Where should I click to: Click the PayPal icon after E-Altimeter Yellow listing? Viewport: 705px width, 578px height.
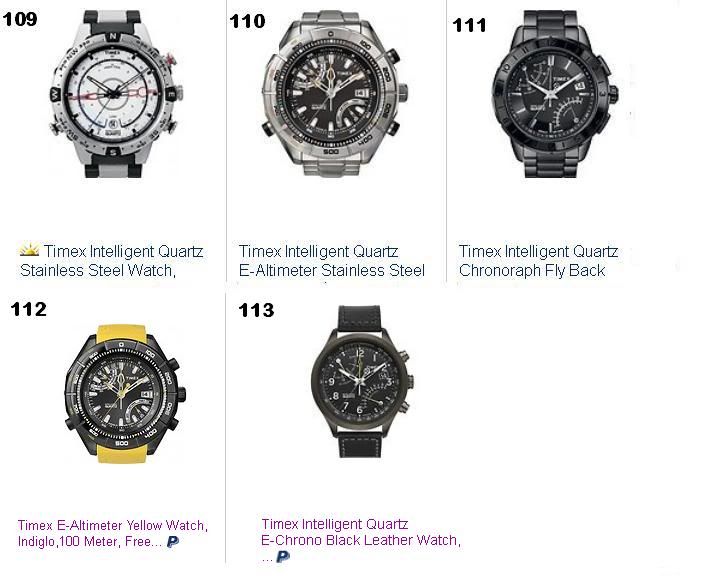click(173, 542)
